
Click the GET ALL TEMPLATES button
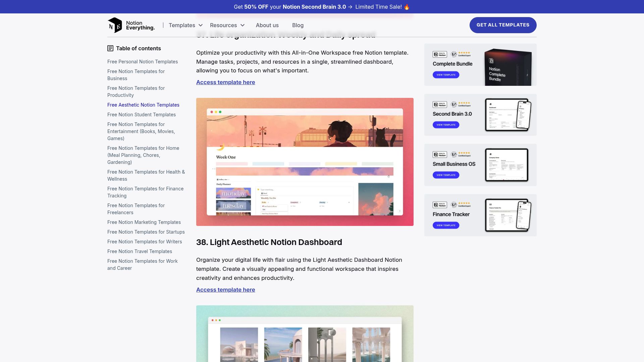pos(503,25)
